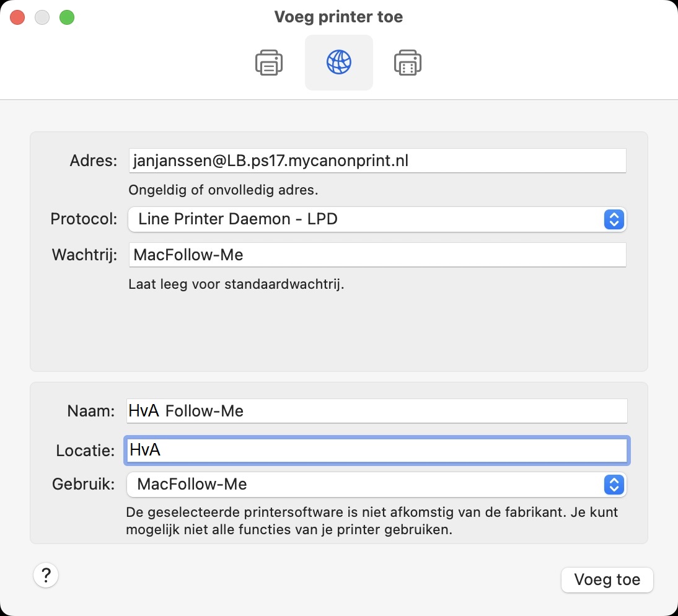Select the Naam field containing HvA Follow-Me
Viewport: 678px width, 616px height.
pos(376,410)
